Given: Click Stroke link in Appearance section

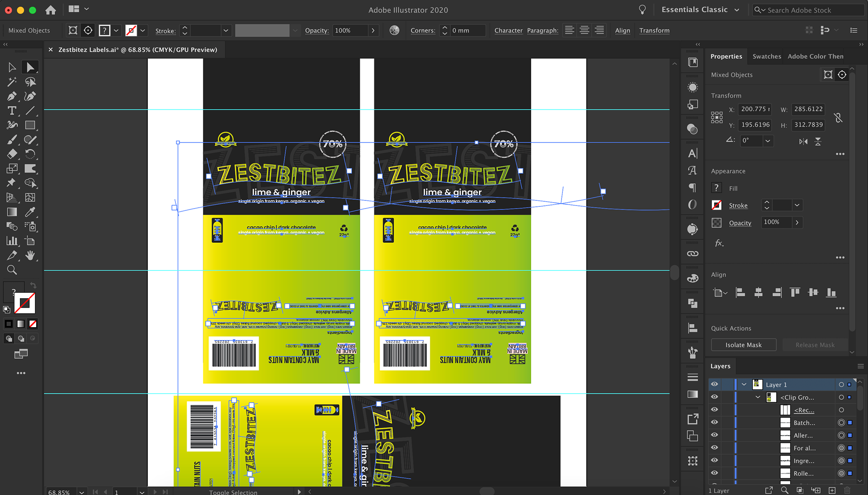Looking at the screenshot, I should click(x=738, y=205).
